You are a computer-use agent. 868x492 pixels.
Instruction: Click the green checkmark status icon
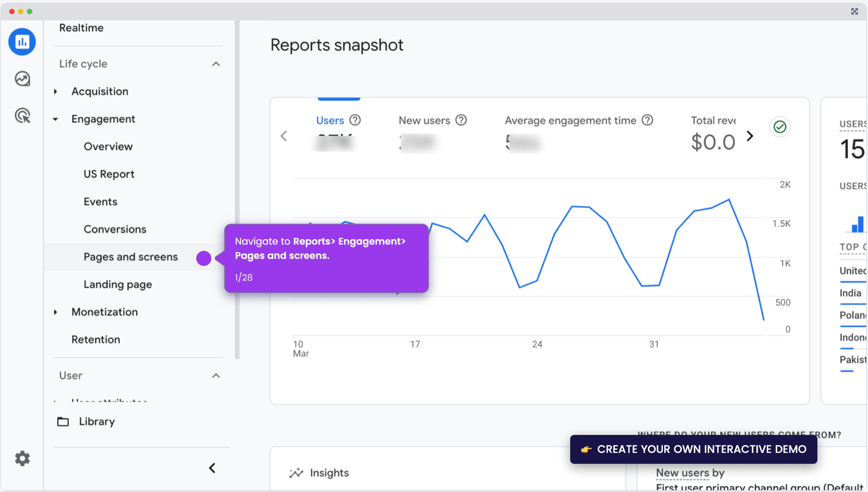pyautogui.click(x=779, y=127)
